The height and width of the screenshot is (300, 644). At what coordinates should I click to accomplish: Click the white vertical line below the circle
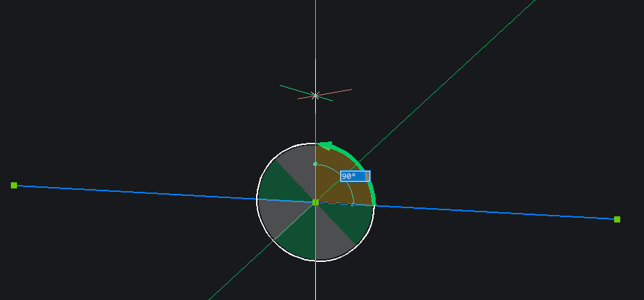316,282
